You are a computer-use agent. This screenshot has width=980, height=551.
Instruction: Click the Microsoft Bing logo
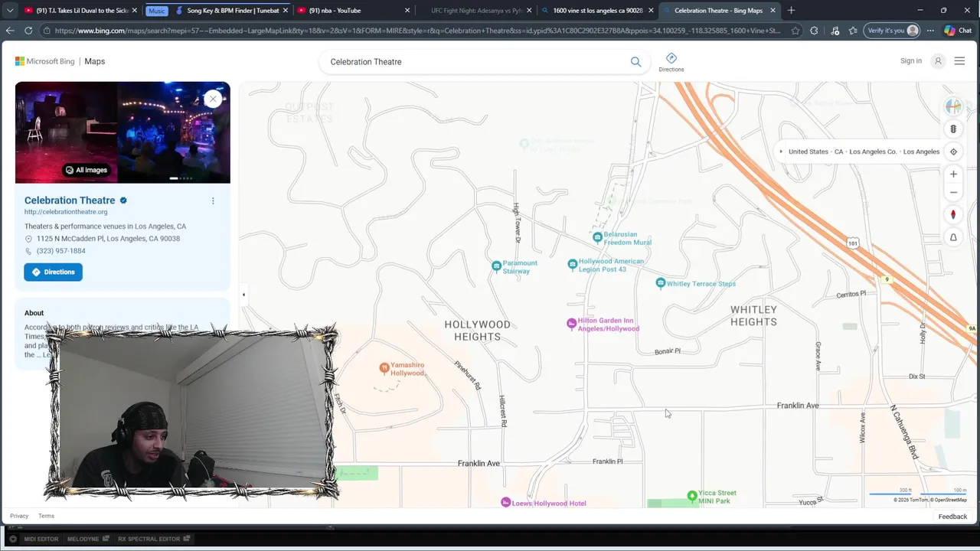tap(45, 61)
